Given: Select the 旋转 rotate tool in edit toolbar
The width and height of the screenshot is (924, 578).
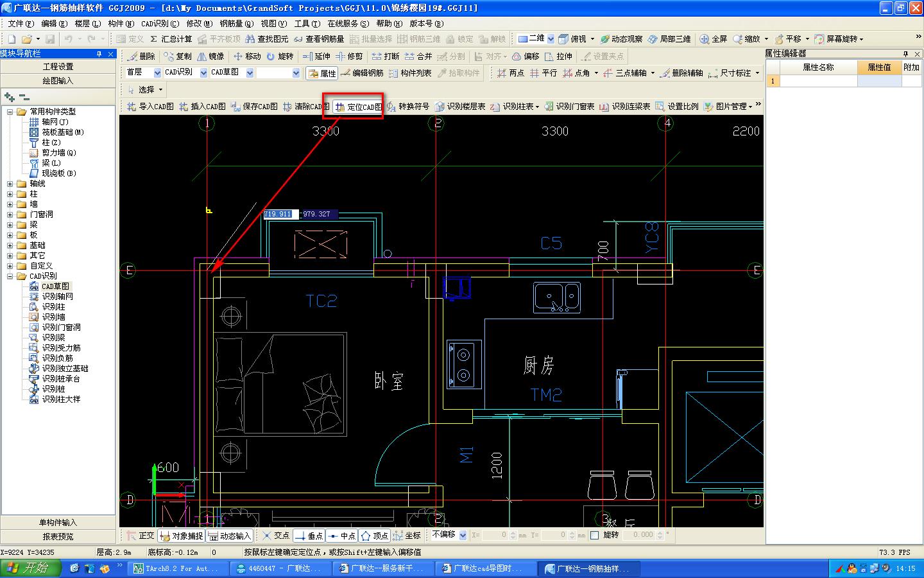Looking at the screenshot, I should coord(280,57).
